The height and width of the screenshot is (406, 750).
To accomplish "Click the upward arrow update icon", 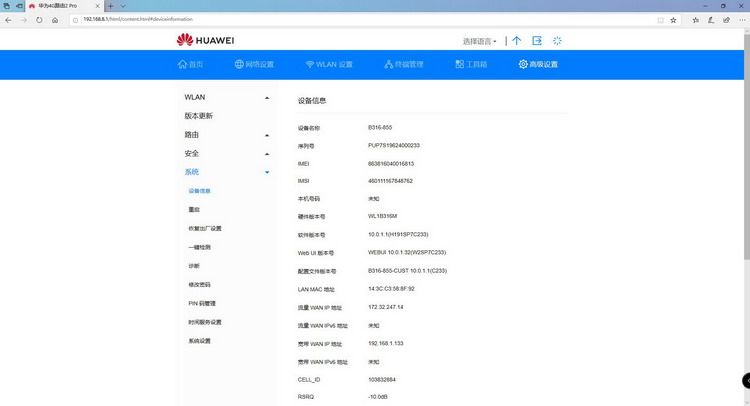I will pyautogui.click(x=517, y=41).
